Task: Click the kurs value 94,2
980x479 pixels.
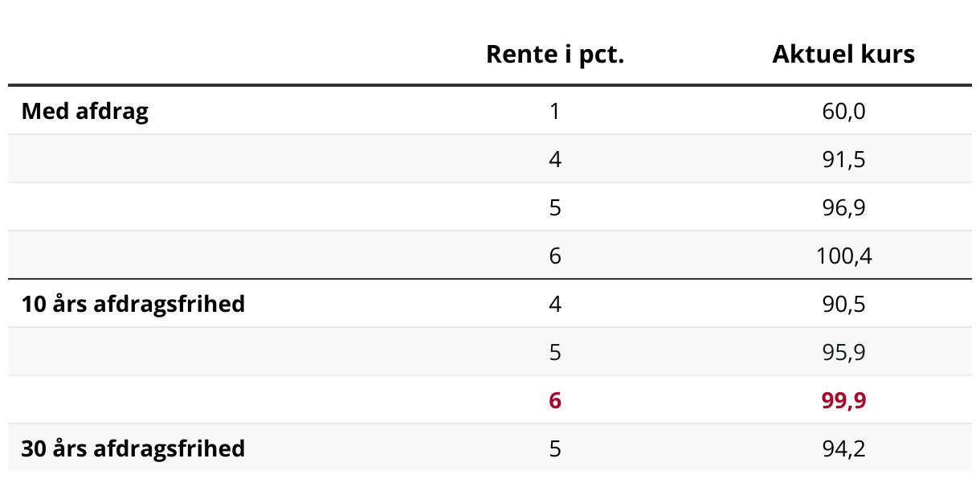Action: coord(843,448)
